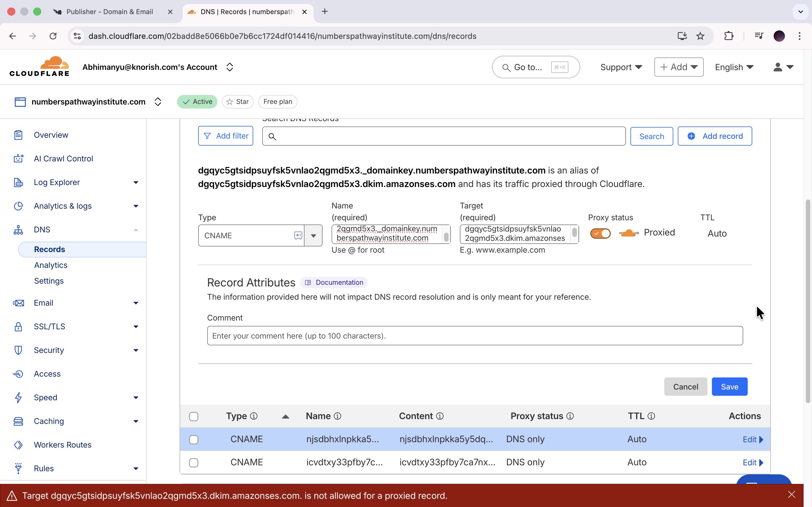The width and height of the screenshot is (812, 507).
Task: Bookmark this page with the star icon
Action: pyautogui.click(x=700, y=36)
